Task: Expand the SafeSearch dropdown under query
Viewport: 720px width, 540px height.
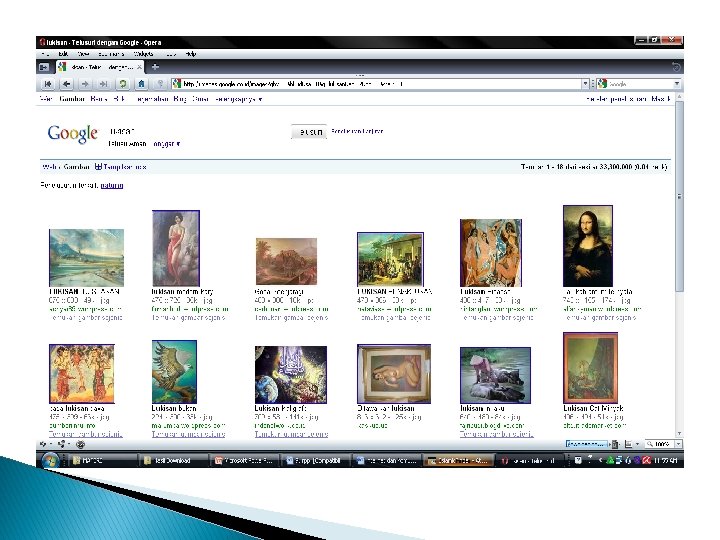Action: click(x=166, y=144)
